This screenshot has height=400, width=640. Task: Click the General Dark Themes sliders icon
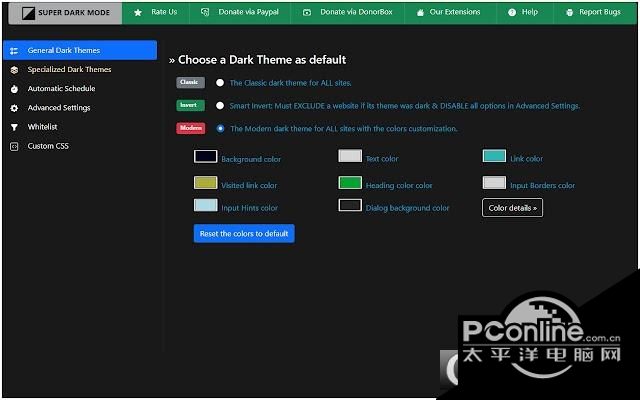pos(14,51)
